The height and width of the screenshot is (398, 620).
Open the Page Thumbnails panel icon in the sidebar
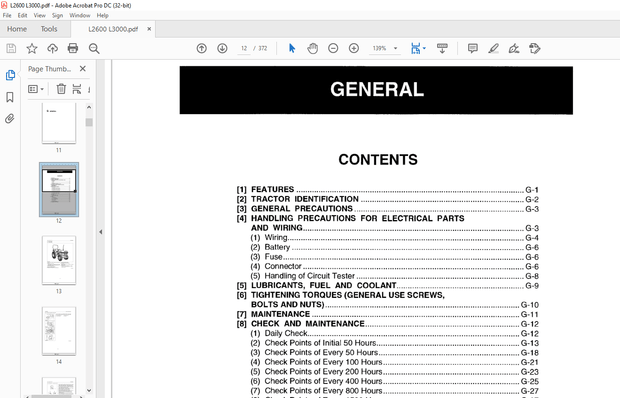pos(10,75)
